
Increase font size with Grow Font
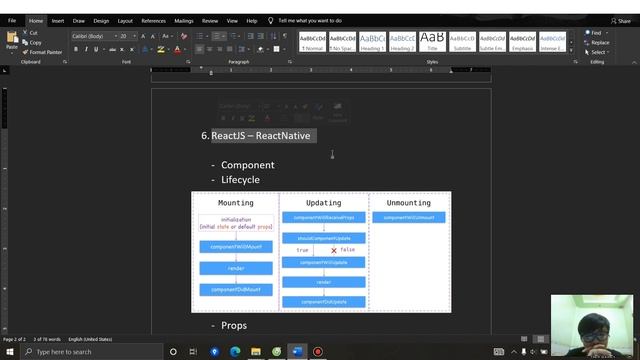coord(143,36)
